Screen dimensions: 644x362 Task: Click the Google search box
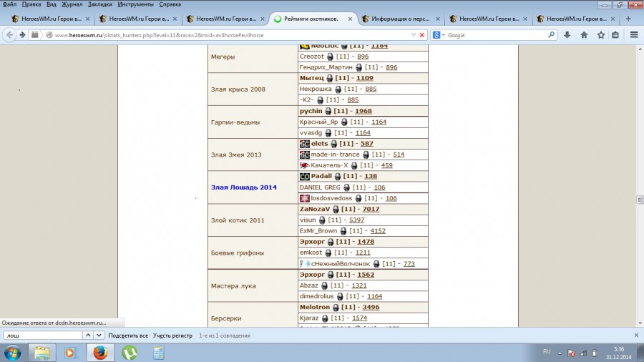pos(496,35)
